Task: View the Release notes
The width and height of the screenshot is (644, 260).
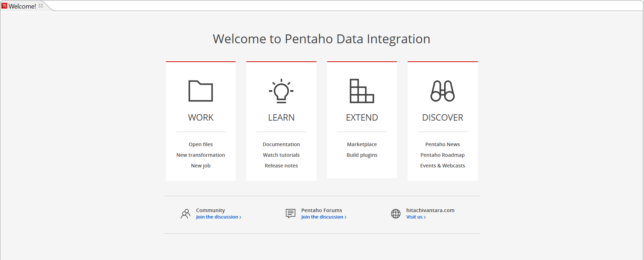Action: tap(281, 166)
